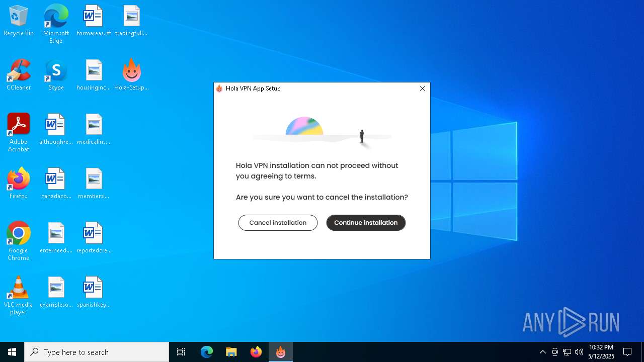Select the Skype desktop shortcut
Image resolution: width=644 pixels, height=362 pixels.
[56, 75]
